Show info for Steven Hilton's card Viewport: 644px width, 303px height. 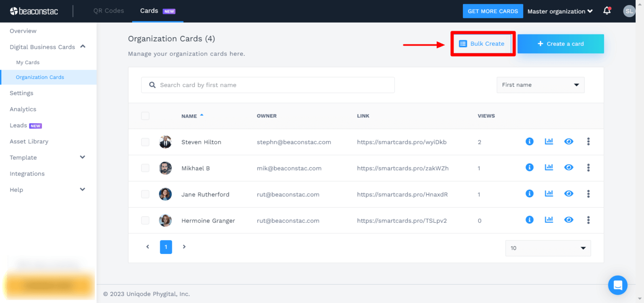click(530, 141)
